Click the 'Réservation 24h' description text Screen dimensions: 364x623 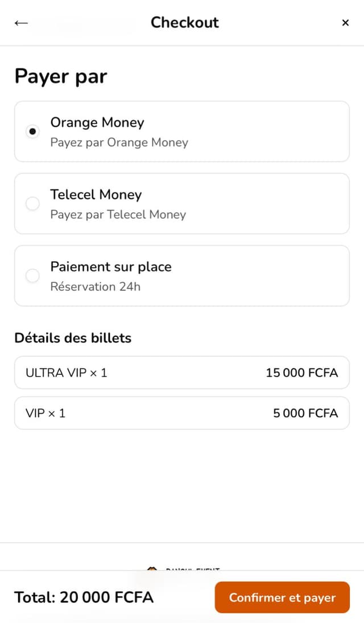[x=96, y=287]
